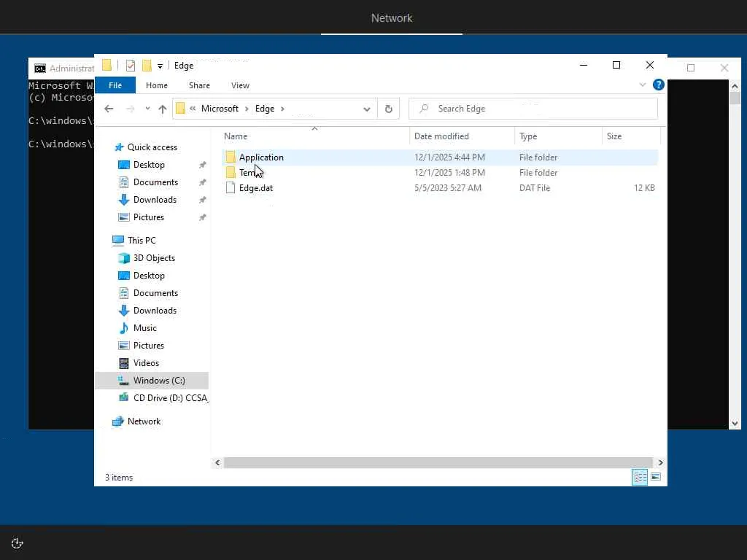747x560 pixels.
Task: Open Downloads under Quick access
Action: click(x=155, y=200)
